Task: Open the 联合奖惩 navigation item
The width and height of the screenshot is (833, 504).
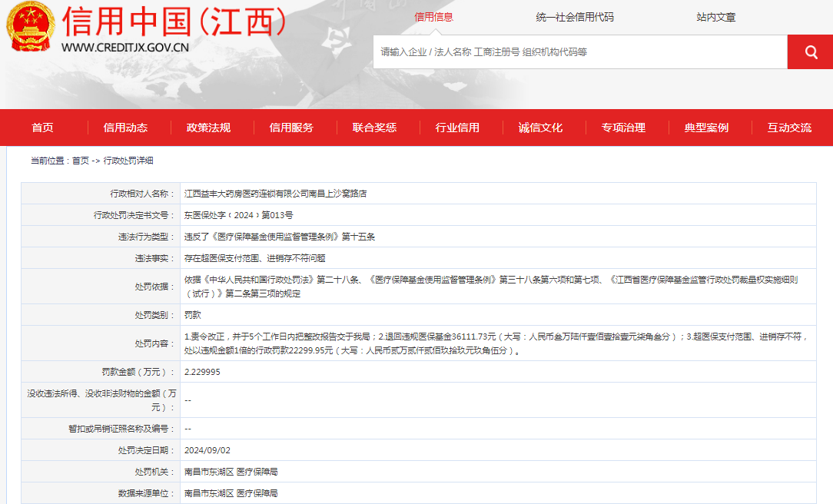Action: [374, 128]
